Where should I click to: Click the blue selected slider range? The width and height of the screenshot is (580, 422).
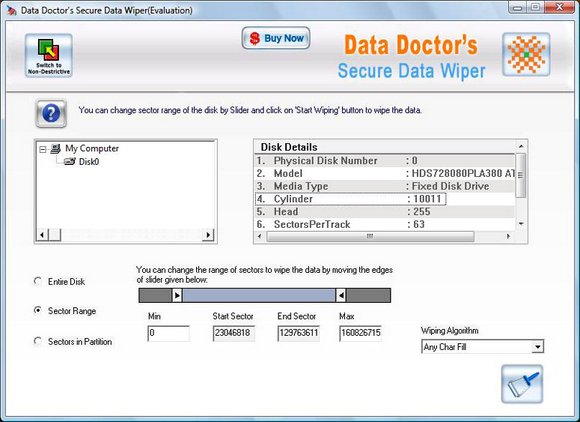tap(259, 296)
